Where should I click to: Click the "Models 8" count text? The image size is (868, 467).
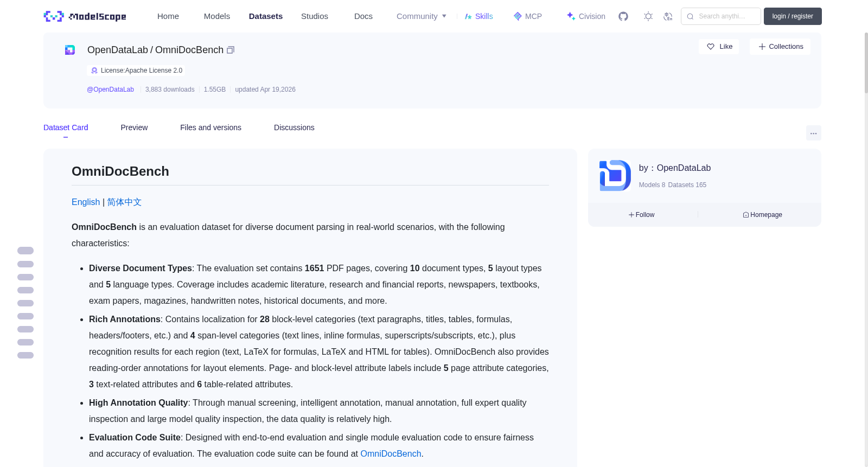652,185
